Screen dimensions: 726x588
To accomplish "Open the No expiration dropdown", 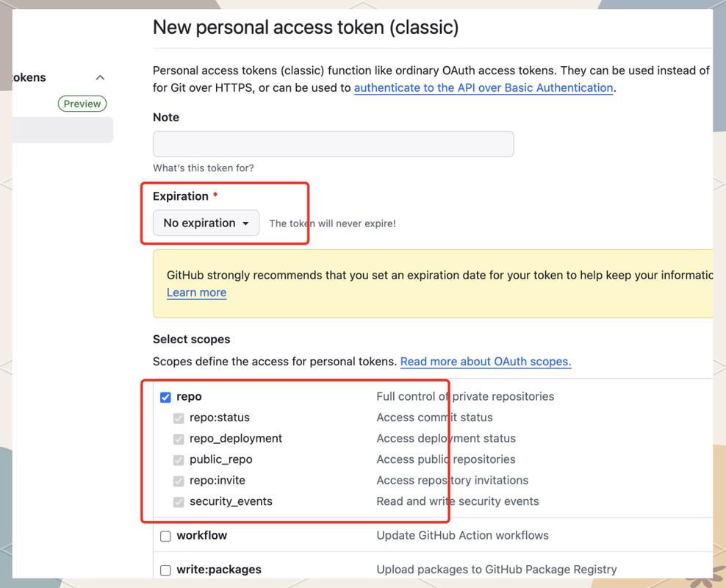I will pyautogui.click(x=205, y=223).
